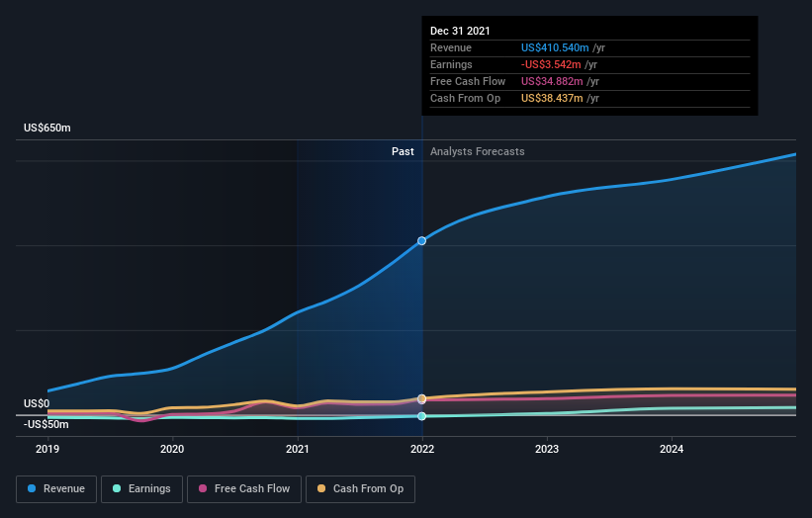The image size is (812, 518).
Task: Click the -US$3.542m earnings value
Action: click(x=551, y=64)
